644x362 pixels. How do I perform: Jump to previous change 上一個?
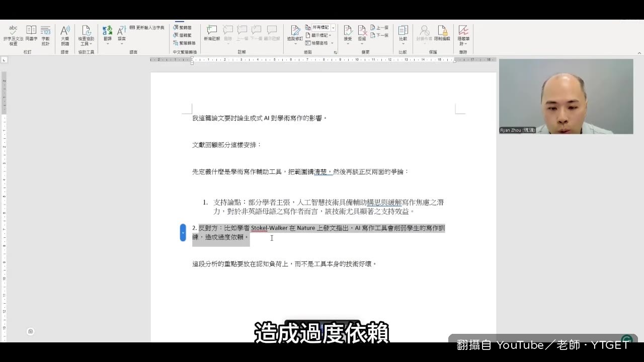pyautogui.click(x=379, y=28)
